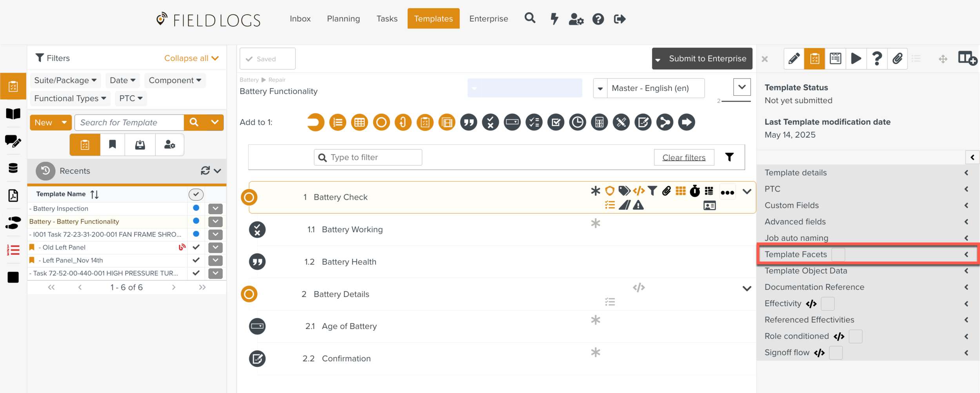This screenshot has height=393, width=980.
Task: Click the play icon in right panel toolbar
Action: point(856,59)
